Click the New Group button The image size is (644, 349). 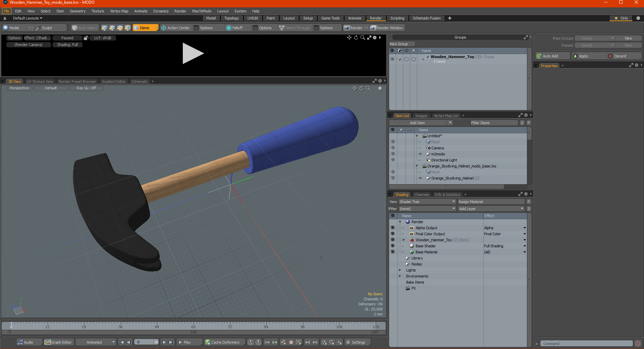[x=402, y=44]
